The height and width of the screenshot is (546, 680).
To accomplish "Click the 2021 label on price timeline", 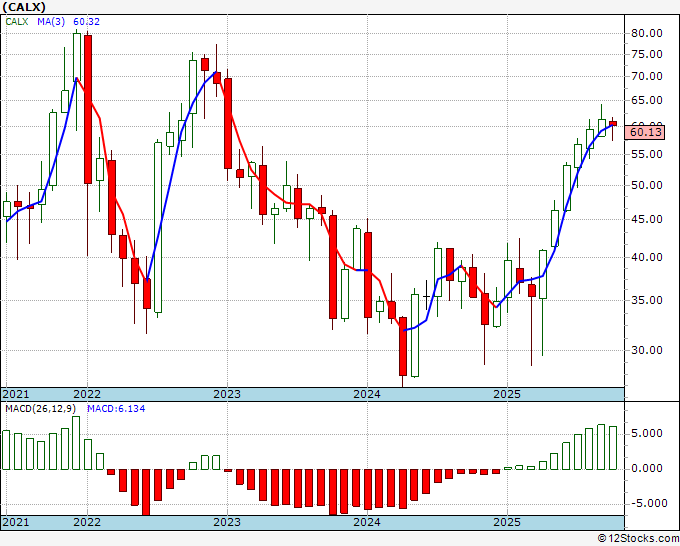I will point(16,394).
